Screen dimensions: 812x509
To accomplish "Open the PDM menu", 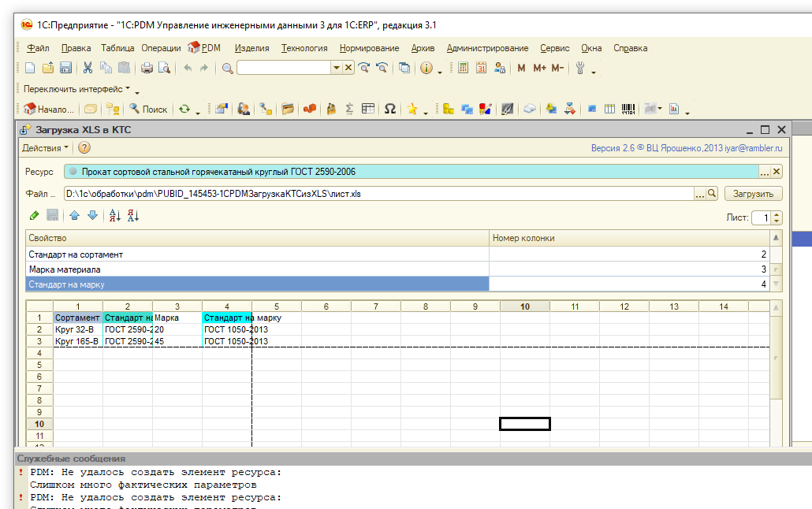I will (204, 48).
